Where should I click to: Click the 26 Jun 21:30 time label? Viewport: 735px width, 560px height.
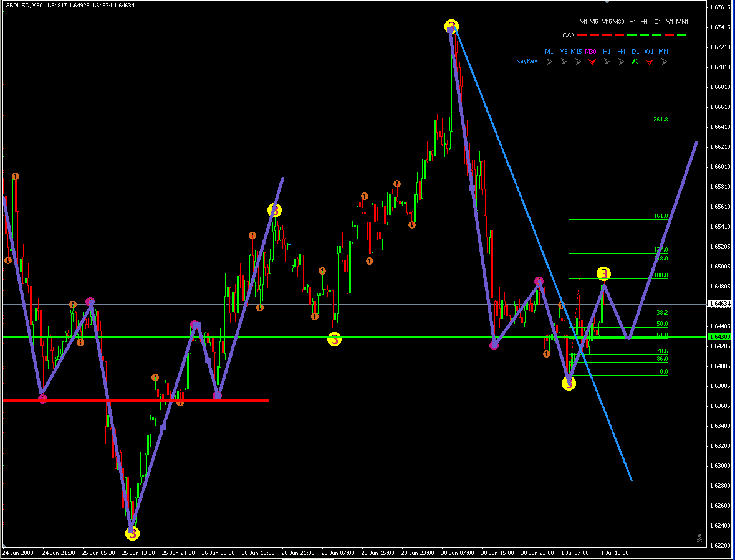[x=299, y=553]
